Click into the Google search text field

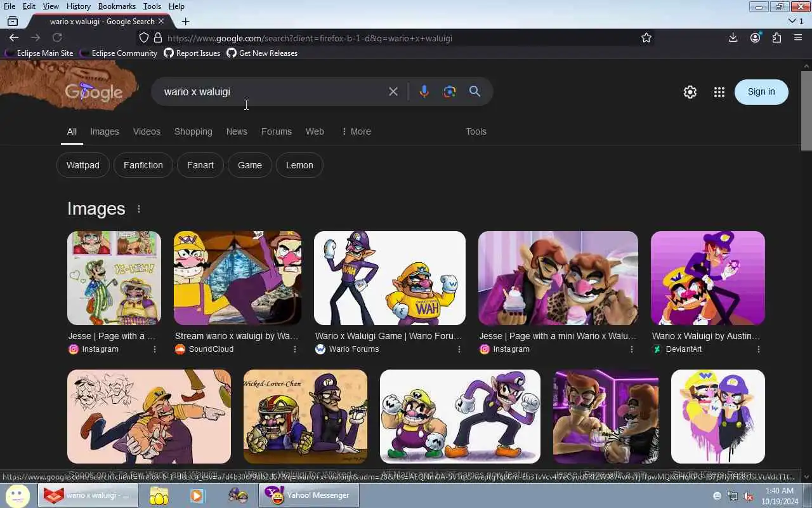tap(273, 92)
